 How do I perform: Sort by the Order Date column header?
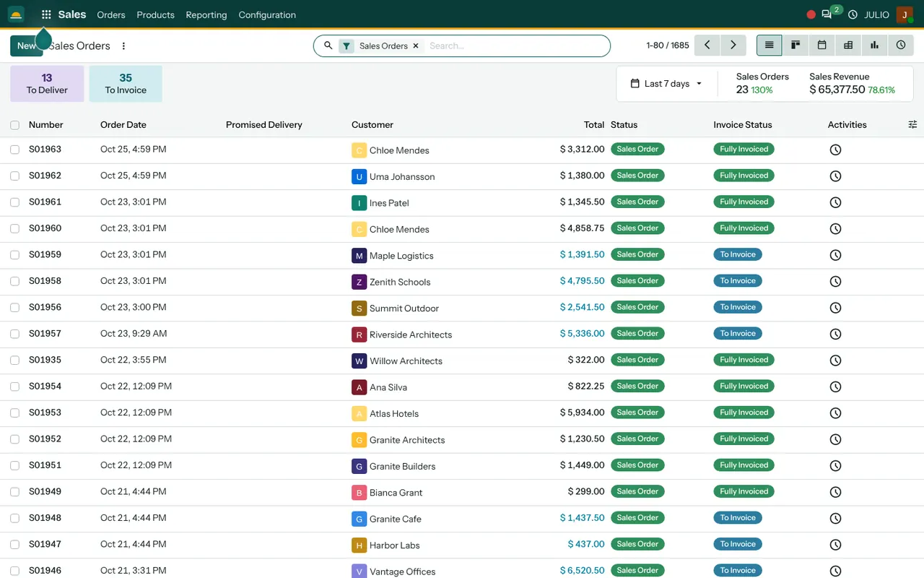[x=123, y=125]
